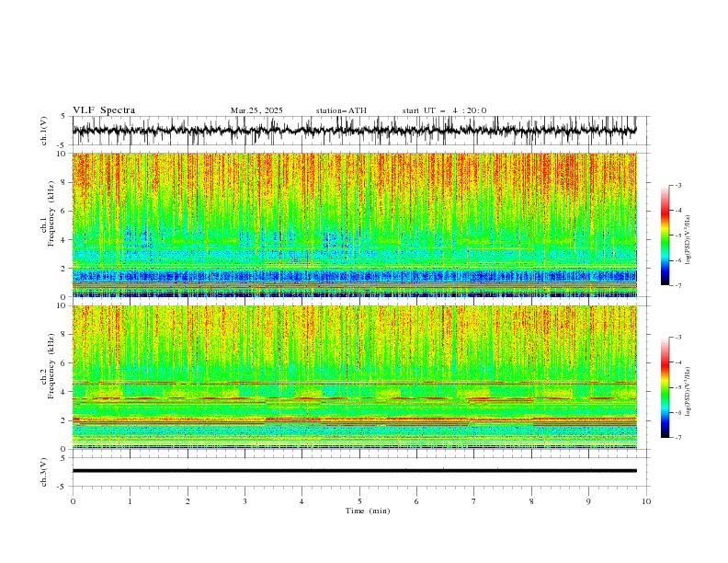Click the ch.1 "Frequency (kHz)" axis label
The width and height of the screenshot is (728, 563).
[51, 213]
